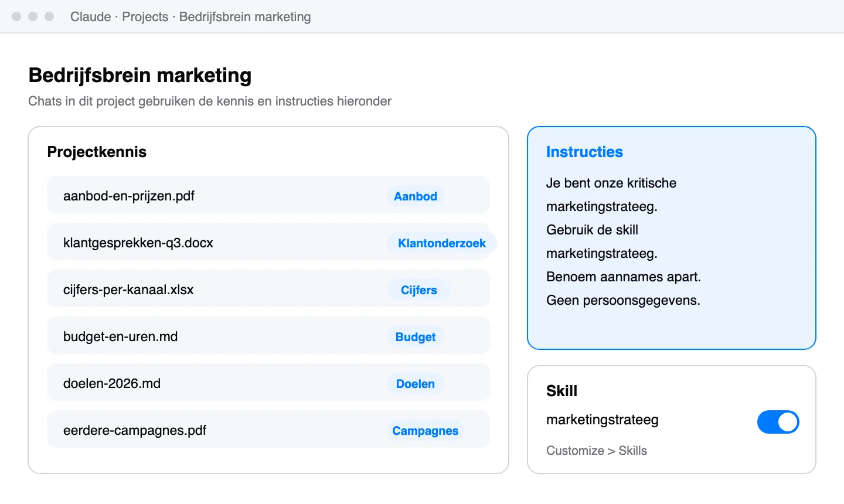Click the window title bar breadcrumb text
Image resolution: width=844 pixels, height=504 pixels.
[190, 16]
